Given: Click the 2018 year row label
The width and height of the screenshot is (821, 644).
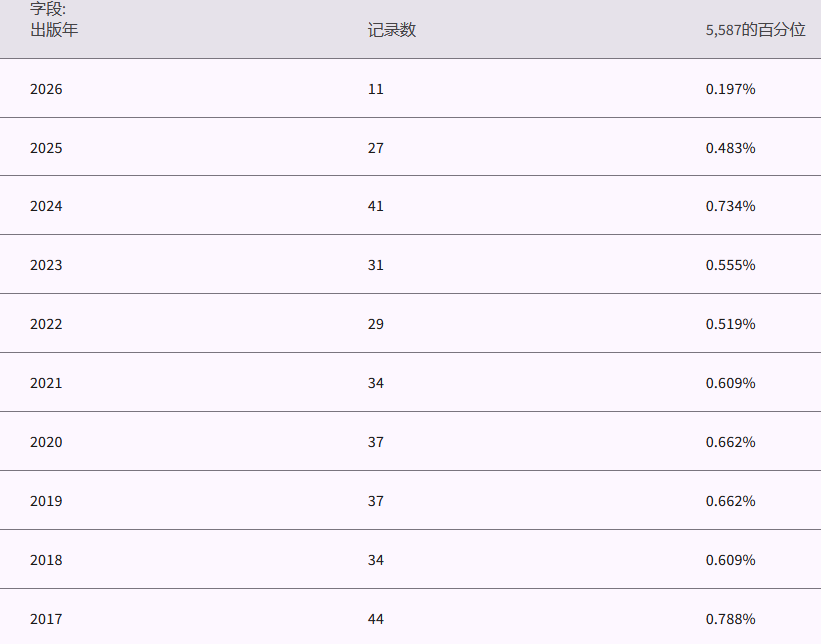Looking at the screenshot, I should [46, 560].
